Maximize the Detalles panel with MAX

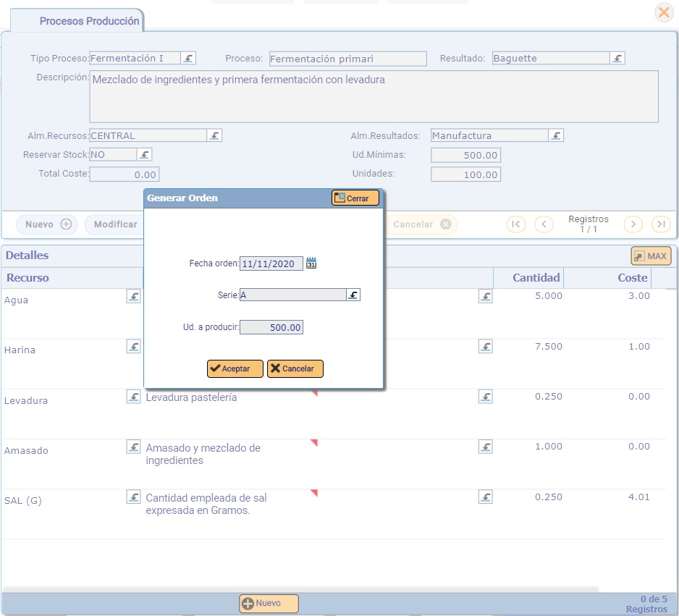click(651, 256)
